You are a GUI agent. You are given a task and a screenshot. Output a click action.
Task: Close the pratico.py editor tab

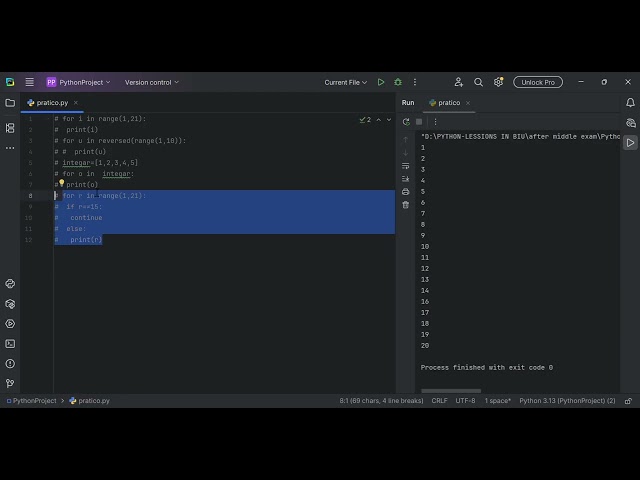click(x=76, y=103)
